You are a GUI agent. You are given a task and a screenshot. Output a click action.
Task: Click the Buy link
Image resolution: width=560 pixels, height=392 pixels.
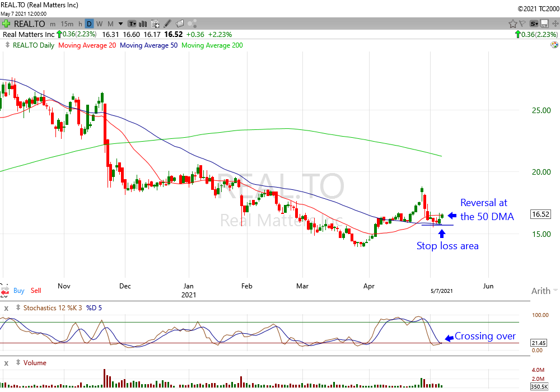(x=19, y=291)
